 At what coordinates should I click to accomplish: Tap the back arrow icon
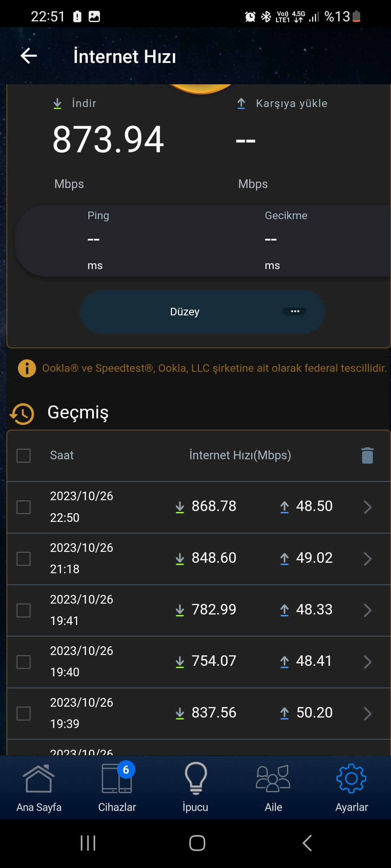(x=29, y=56)
